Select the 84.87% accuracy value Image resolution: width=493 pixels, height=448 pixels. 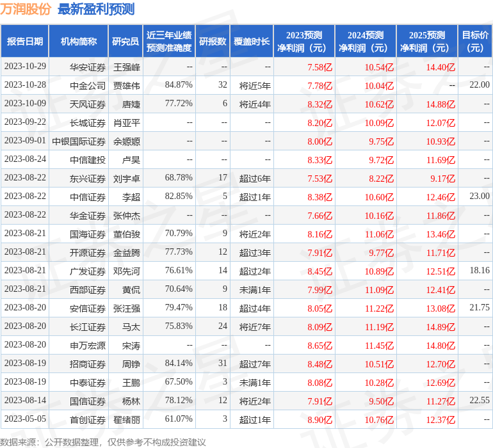point(179,85)
